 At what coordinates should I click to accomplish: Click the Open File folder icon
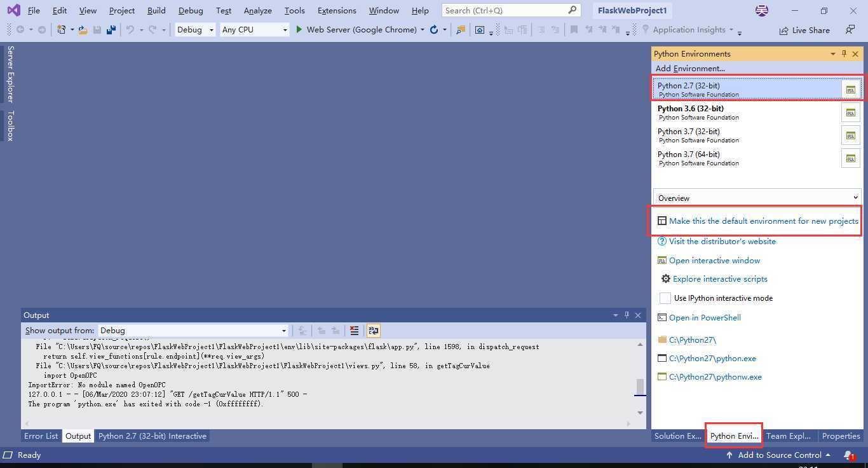pos(83,30)
